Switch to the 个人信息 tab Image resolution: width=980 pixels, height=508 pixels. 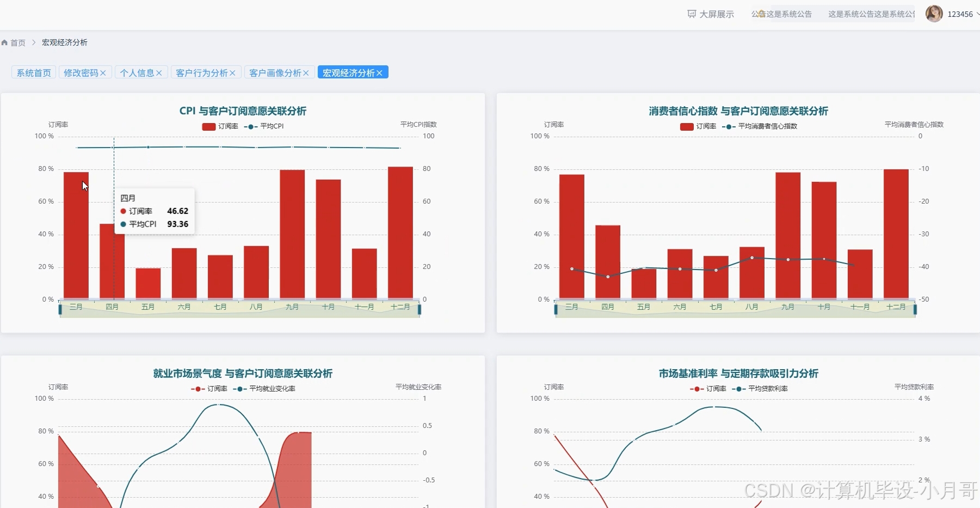point(137,73)
